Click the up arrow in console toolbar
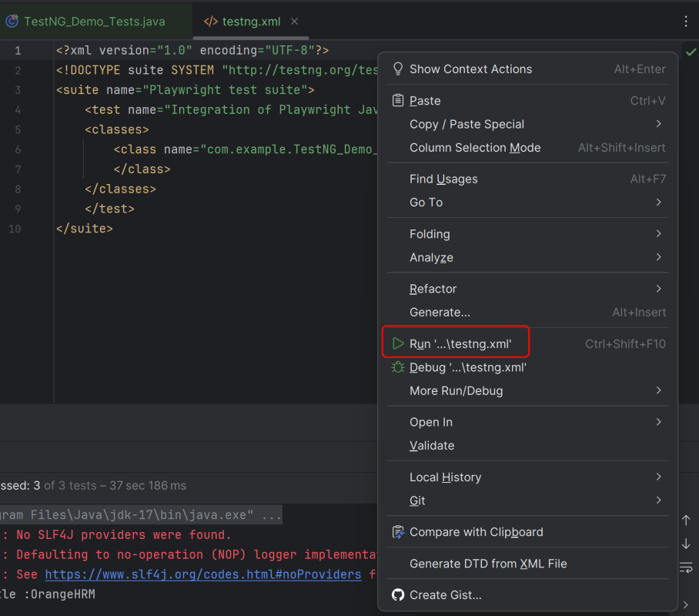 tap(686, 521)
